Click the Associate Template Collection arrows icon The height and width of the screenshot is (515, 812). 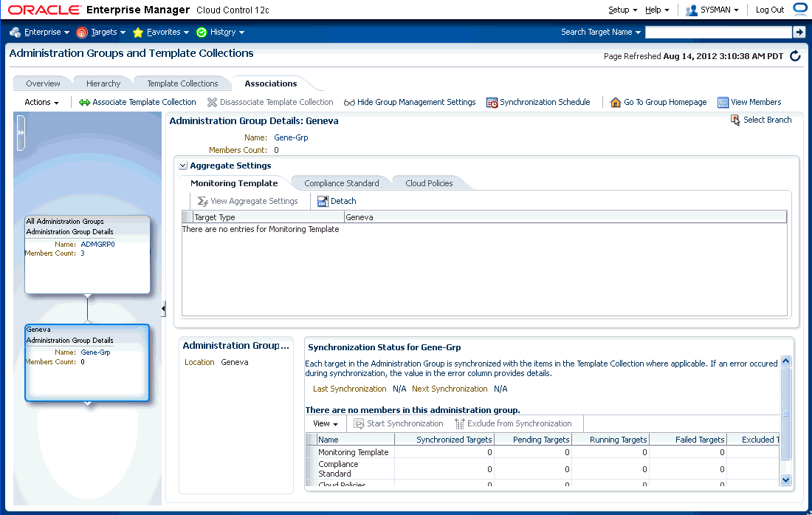[84, 102]
